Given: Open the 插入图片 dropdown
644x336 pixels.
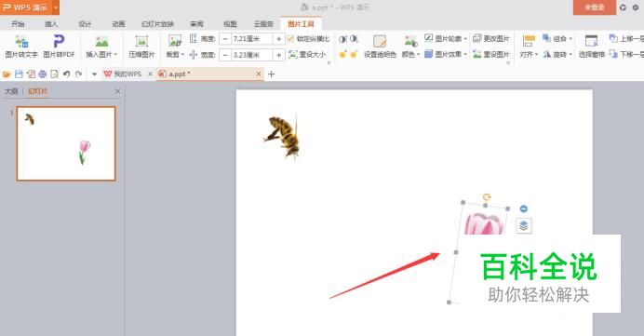Looking at the screenshot, I should click(101, 54).
